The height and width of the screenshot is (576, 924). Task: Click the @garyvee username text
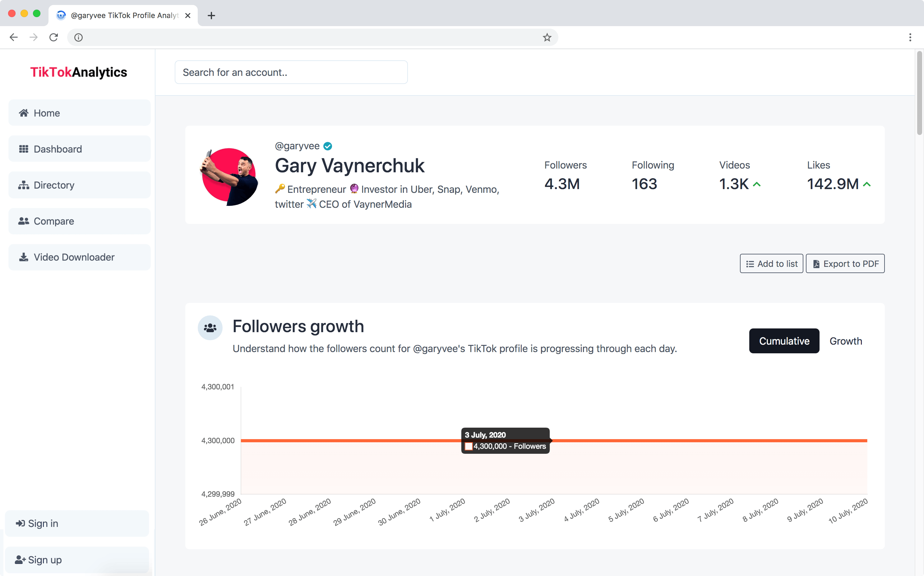tap(297, 146)
